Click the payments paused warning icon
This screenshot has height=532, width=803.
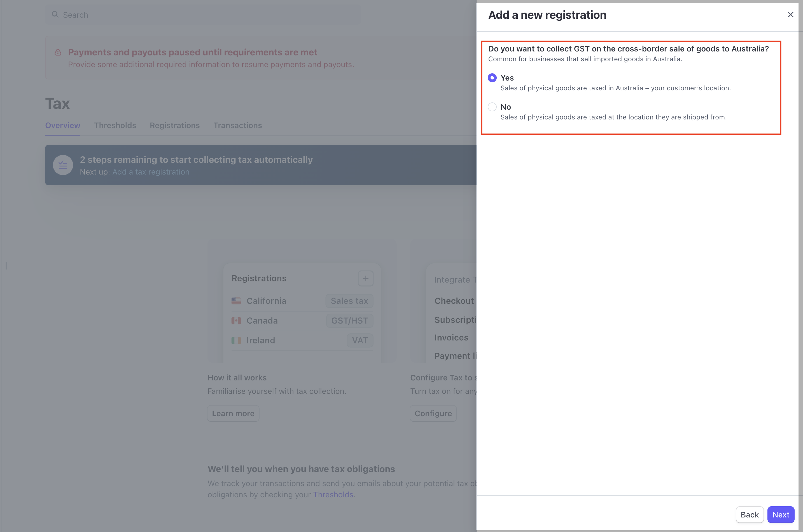pyautogui.click(x=58, y=53)
